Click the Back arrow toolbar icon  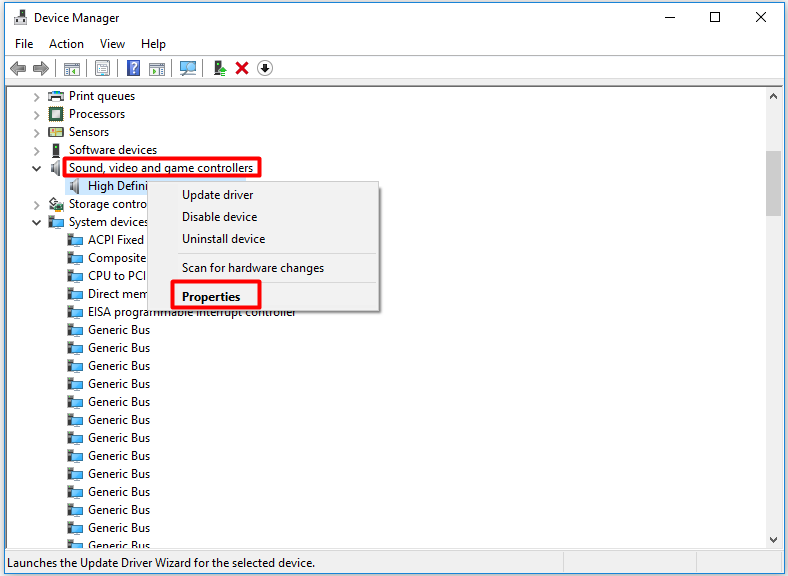(18, 68)
